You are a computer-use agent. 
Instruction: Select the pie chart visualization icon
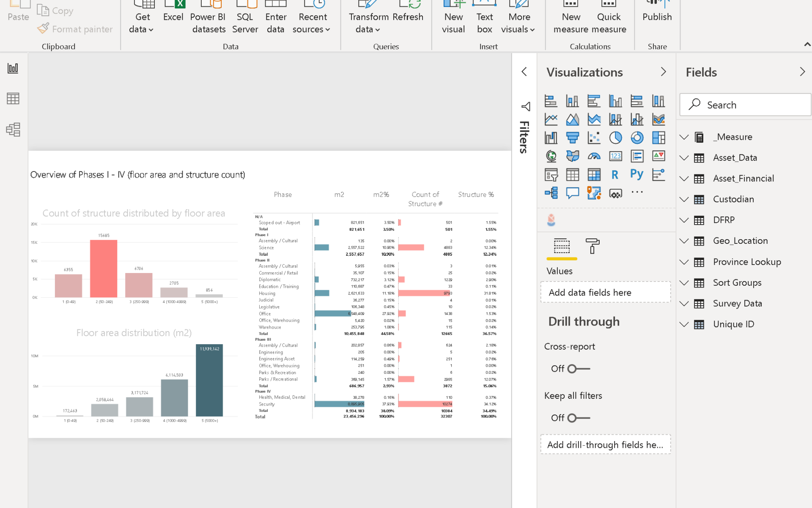click(x=615, y=138)
